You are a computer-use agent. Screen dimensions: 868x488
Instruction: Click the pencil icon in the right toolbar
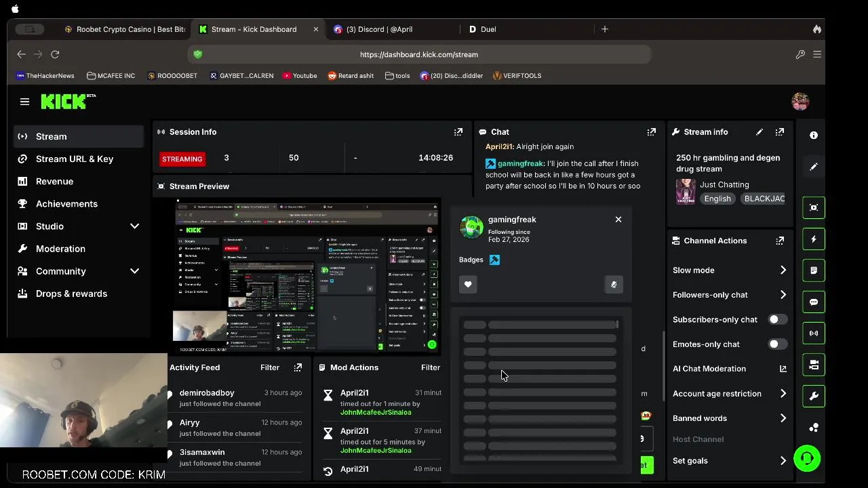(x=814, y=167)
